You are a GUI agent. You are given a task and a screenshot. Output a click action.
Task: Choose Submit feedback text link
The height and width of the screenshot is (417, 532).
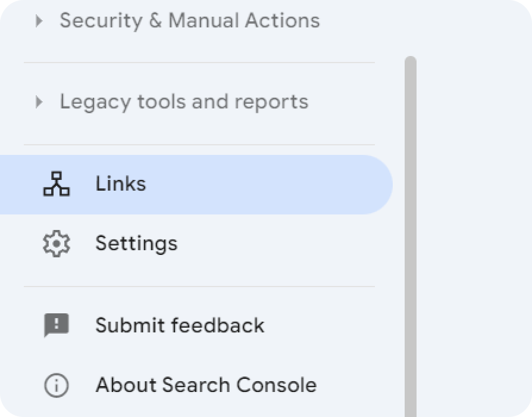[x=180, y=325]
